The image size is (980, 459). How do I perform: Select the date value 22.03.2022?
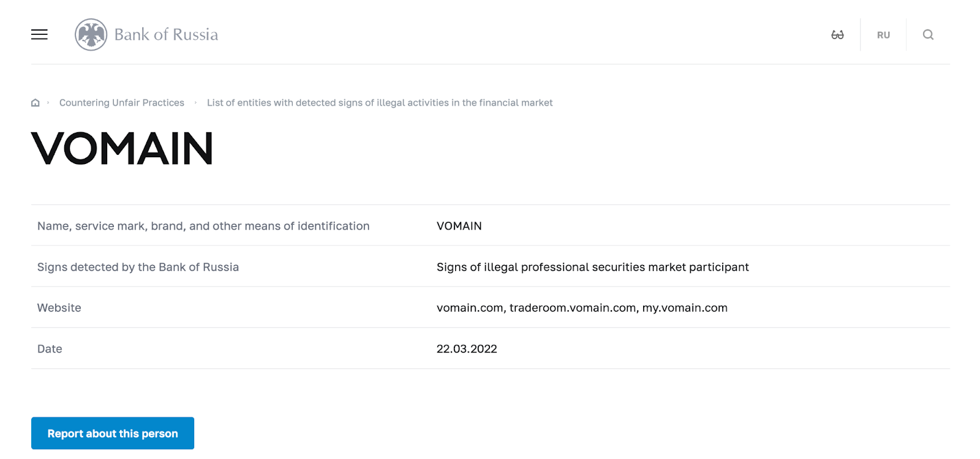[x=467, y=349]
